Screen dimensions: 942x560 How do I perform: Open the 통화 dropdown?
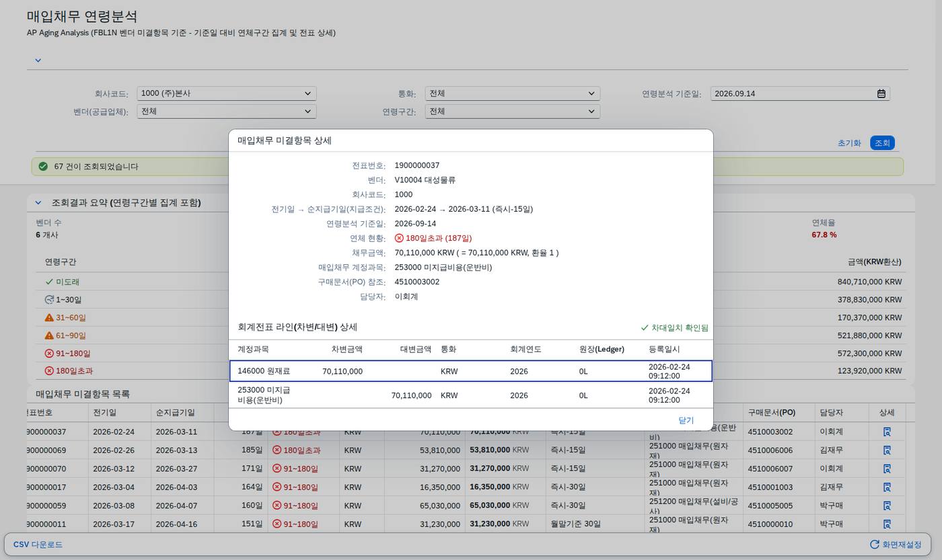tap(512, 93)
